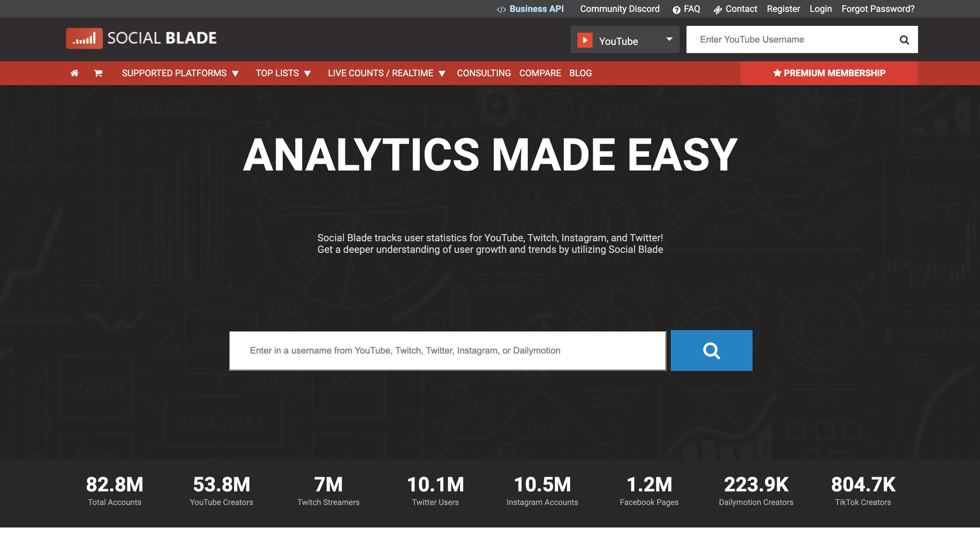The image size is (980, 537).
Task: Open the shopping cart icon
Action: [x=98, y=73]
